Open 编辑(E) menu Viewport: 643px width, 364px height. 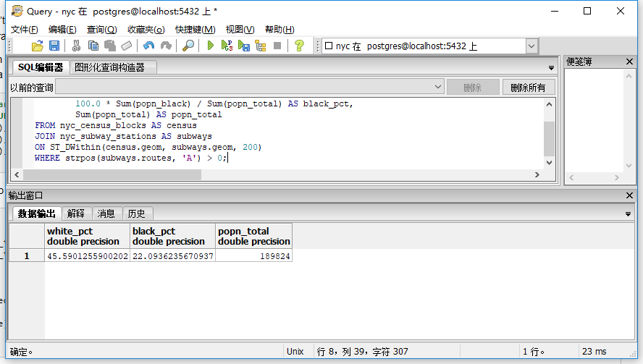click(62, 30)
